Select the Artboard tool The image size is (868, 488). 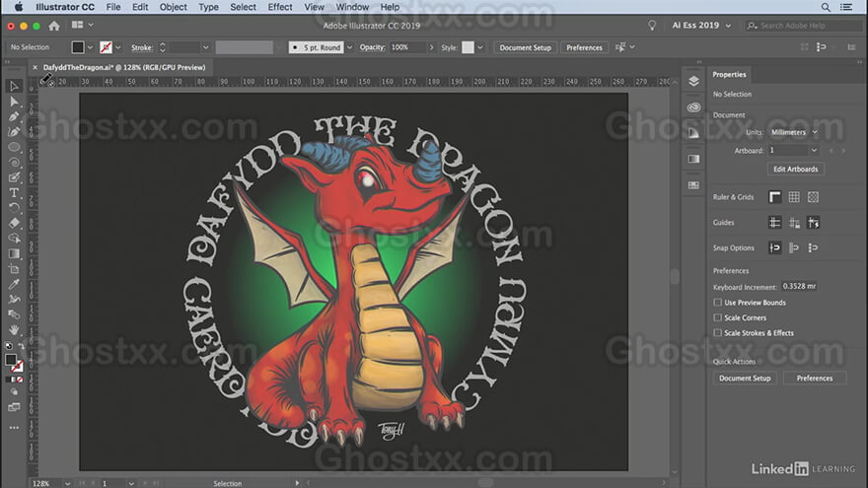coord(14,269)
